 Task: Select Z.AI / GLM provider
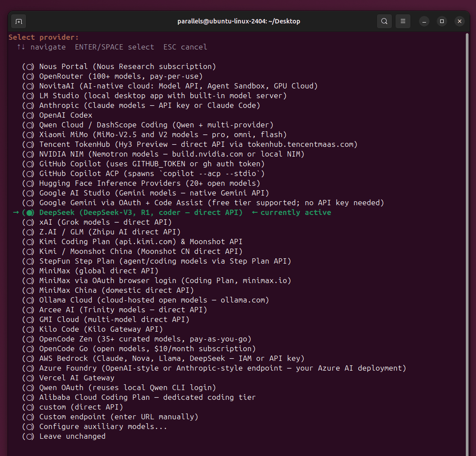tap(101, 232)
